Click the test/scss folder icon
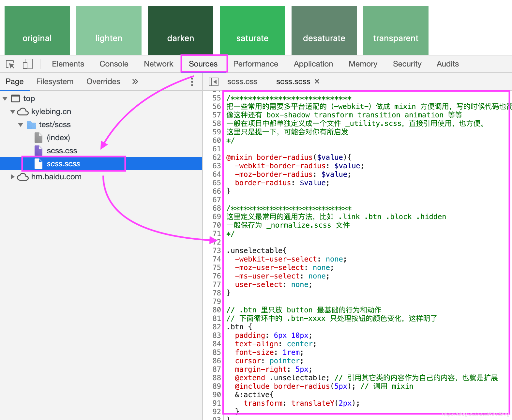This screenshot has width=512, height=420. pos(31,125)
